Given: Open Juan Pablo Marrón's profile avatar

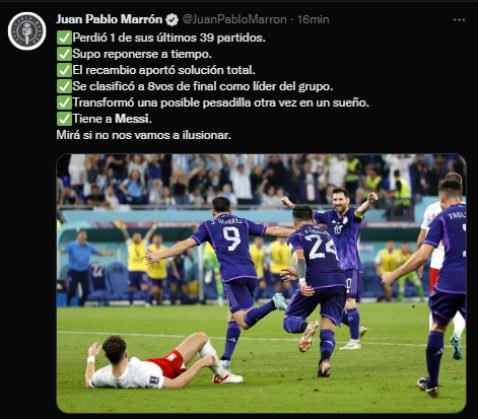Looking at the screenshot, I should point(27,31).
